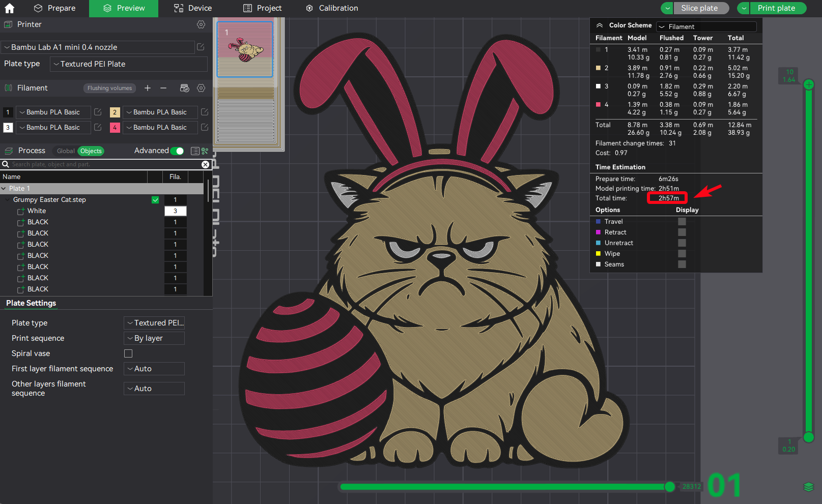Select the Global process mode
822x504 pixels.
66,151
